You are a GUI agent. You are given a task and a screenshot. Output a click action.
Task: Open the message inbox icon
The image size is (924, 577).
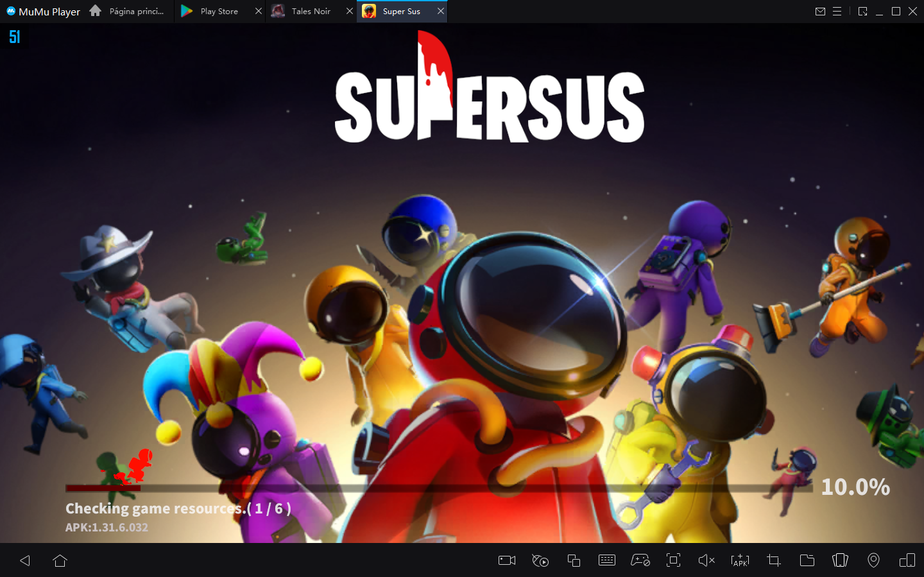coord(820,11)
